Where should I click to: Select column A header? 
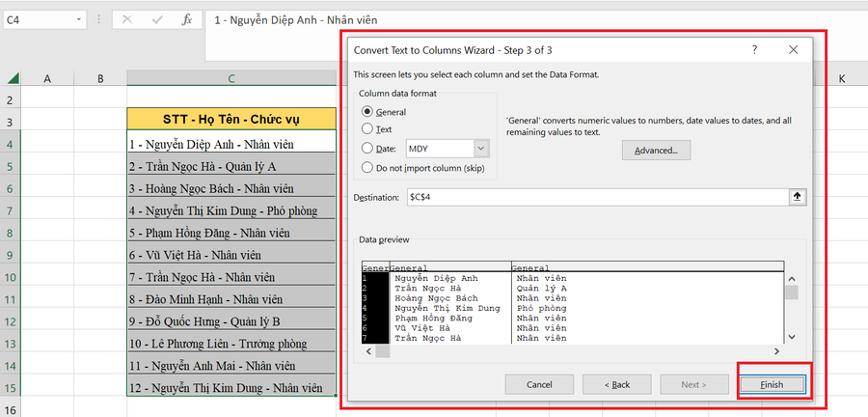[x=47, y=78]
